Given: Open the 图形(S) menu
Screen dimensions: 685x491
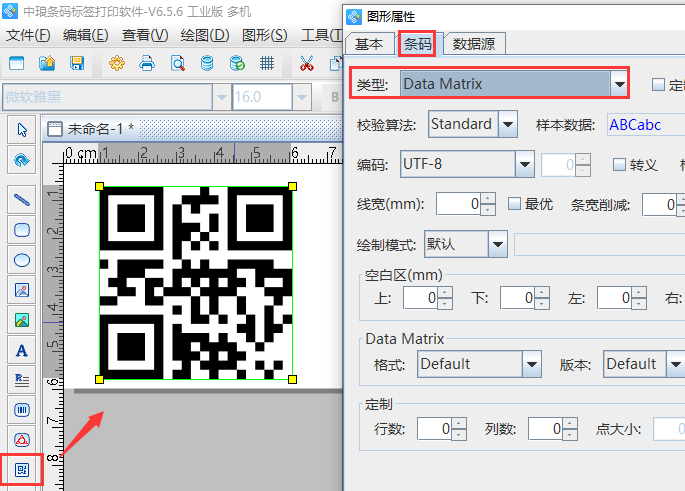Looking at the screenshot, I should pyautogui.click(x=265, y=35).
